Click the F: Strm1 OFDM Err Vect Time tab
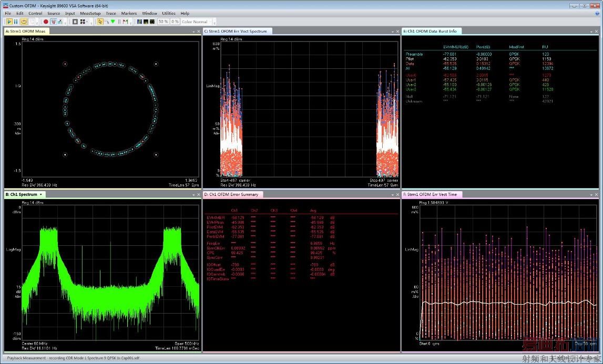This screenshot has height=364, width=603. 431,194
